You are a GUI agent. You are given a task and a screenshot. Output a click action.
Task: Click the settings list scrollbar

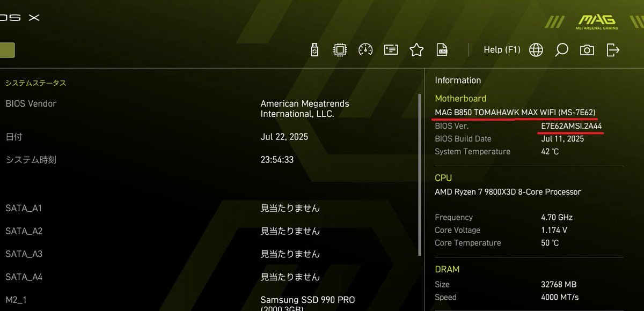[420, 175]
